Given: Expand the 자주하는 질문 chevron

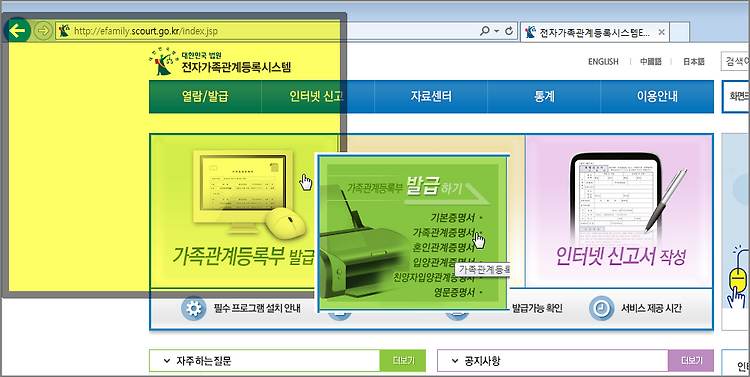Looking at the screenshot, I should coord(166,361).
